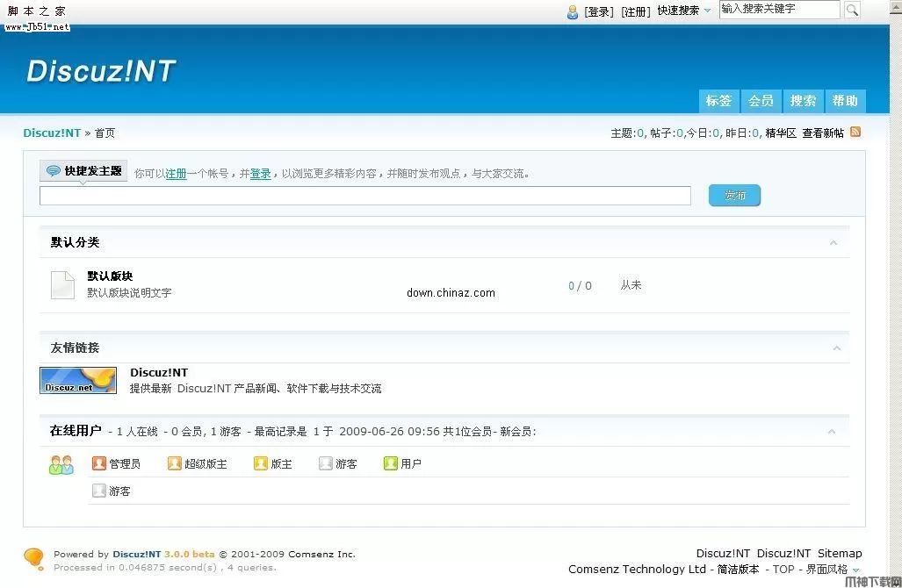Click the [登录] link at top

click(599, 11)
